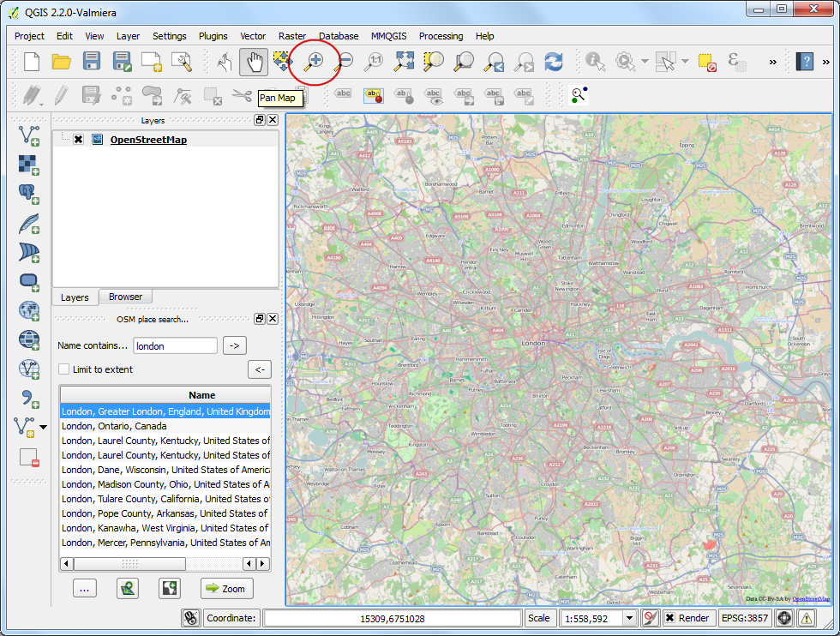840x636 pixels.
Task: Click the '<-' button beside Limit to extent
Action: click(260, 369)
